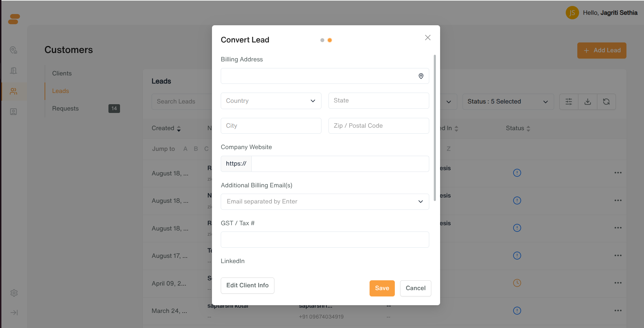
Task: Click the download leads icon
Action: pos(588,102)
